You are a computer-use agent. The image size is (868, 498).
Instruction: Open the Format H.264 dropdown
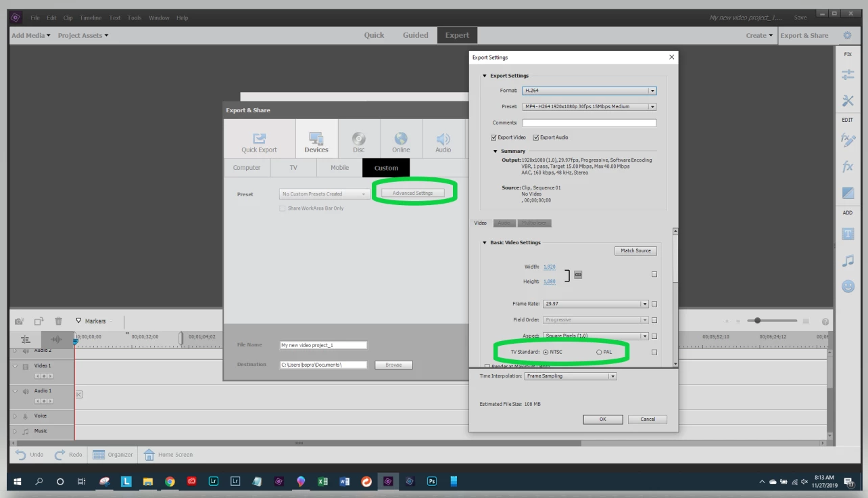tap(589, 91)
